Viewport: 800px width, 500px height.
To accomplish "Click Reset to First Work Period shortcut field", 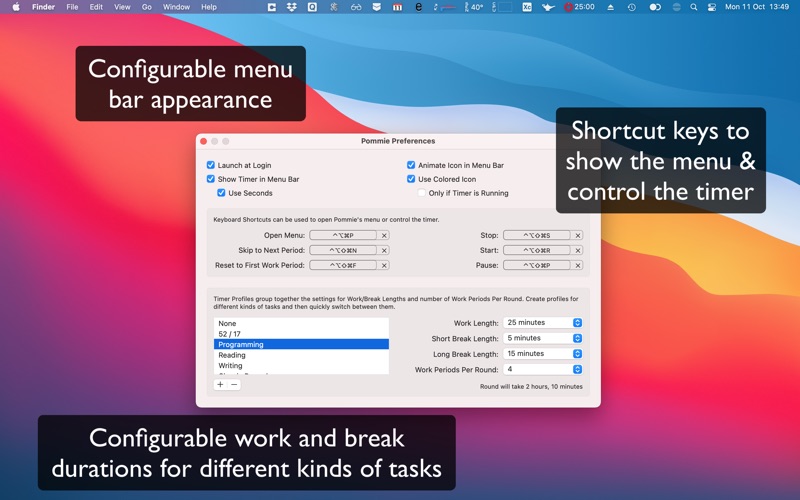I will 343,265.
